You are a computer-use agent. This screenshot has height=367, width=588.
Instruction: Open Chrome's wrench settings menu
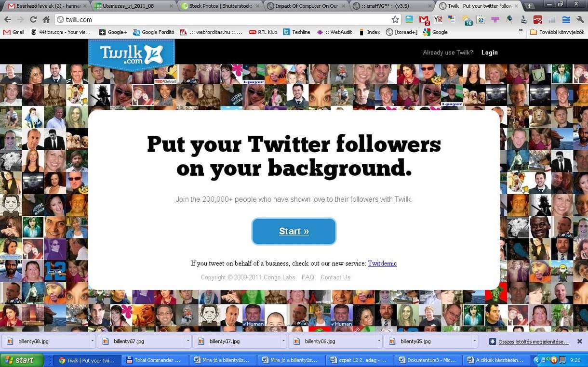[x=580, y=20]
